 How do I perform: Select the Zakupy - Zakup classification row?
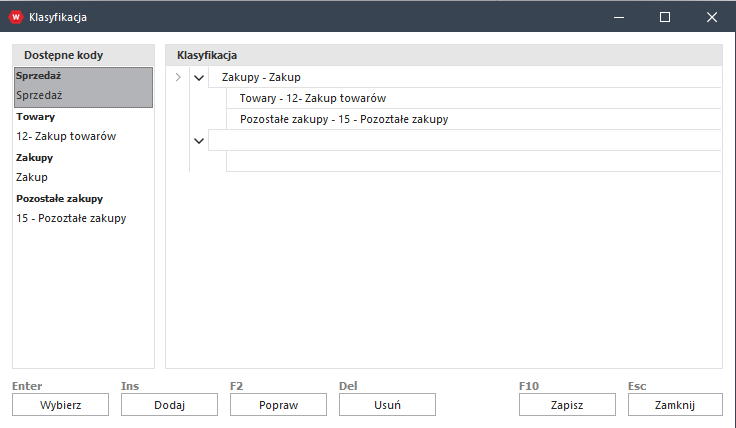(x=261, y=78)
